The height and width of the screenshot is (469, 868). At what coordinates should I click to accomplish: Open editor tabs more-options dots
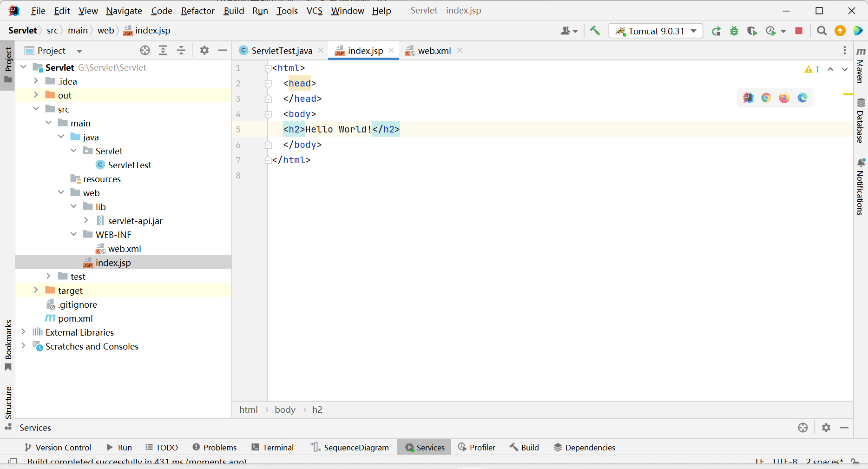845,50
